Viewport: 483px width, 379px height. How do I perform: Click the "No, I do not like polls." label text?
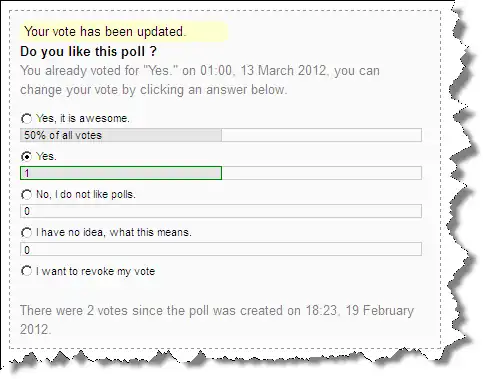click(86, 194)
